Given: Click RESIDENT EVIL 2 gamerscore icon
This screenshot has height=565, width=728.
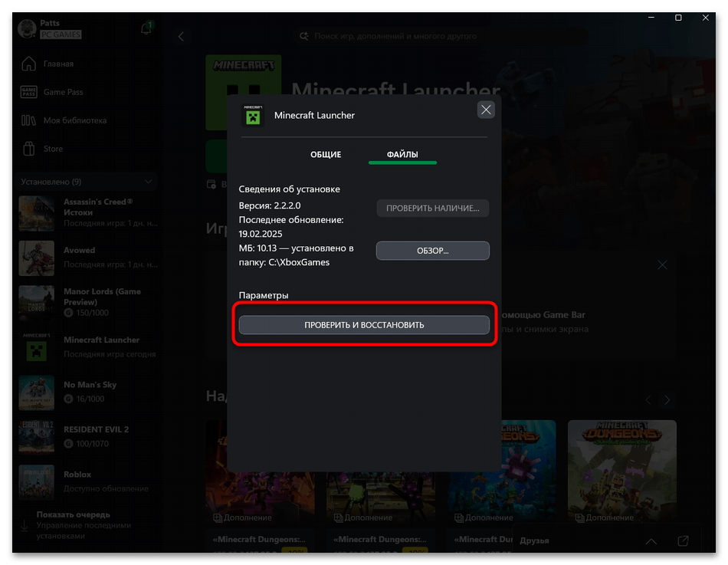Looking at the screenshot, I should coord(68,444).
